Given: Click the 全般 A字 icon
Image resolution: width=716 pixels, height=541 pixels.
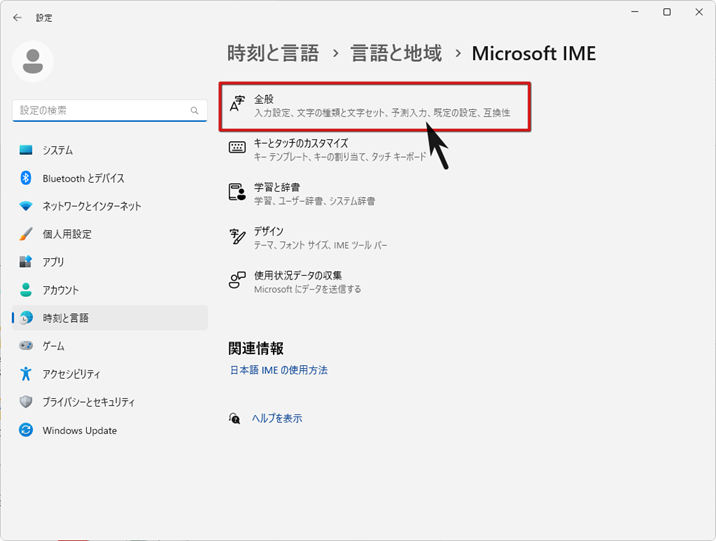Looking at the screenshot, I should (x=237, y=104).
